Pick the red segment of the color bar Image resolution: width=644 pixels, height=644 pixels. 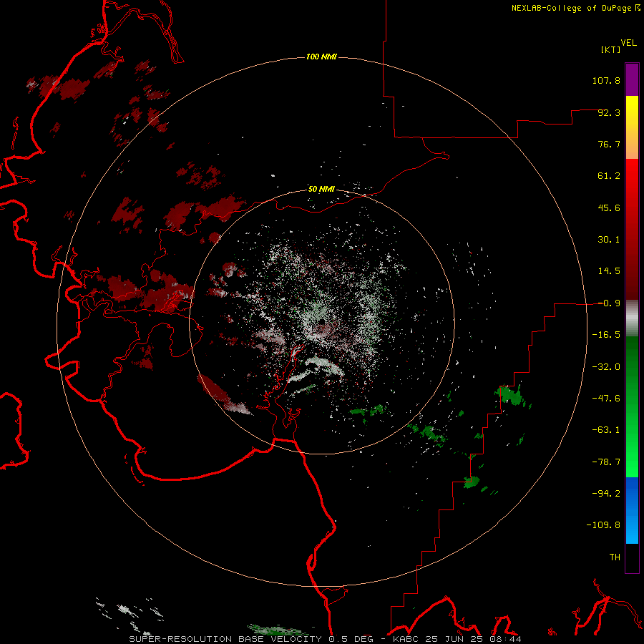pyautogui.click(x=632, y=229)
